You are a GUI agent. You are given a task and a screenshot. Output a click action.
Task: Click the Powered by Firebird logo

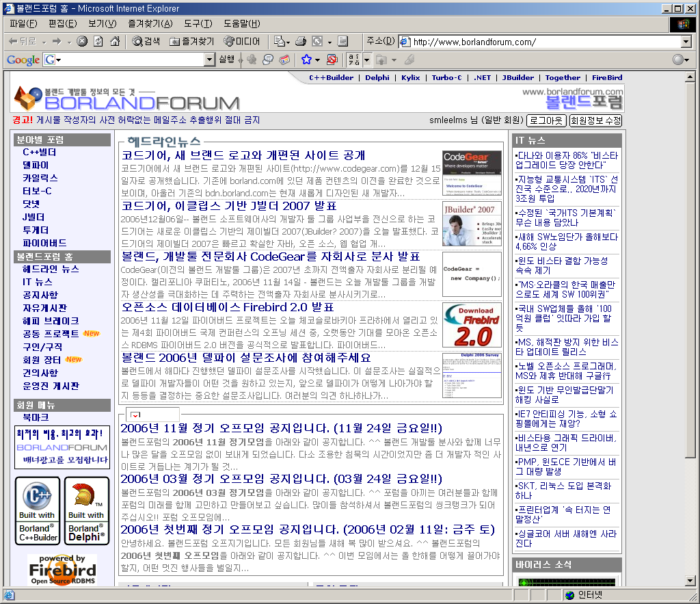pos(62,569)
